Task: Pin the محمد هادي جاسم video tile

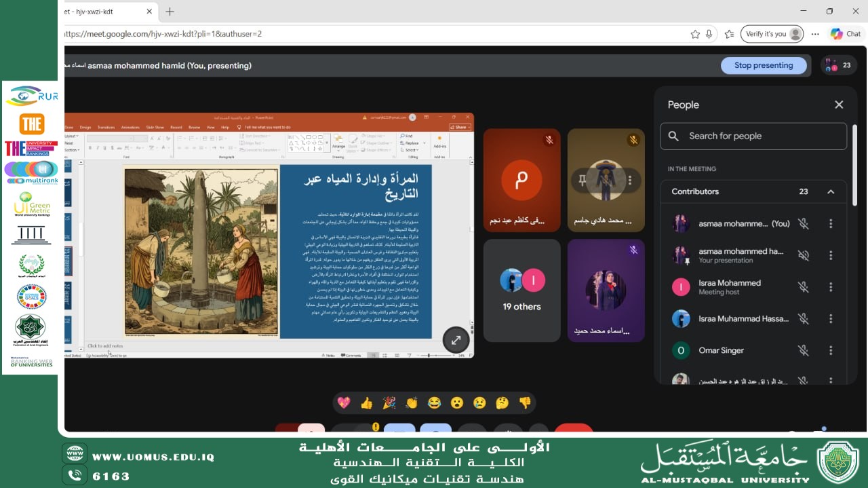Action: (x=582, y=180)
